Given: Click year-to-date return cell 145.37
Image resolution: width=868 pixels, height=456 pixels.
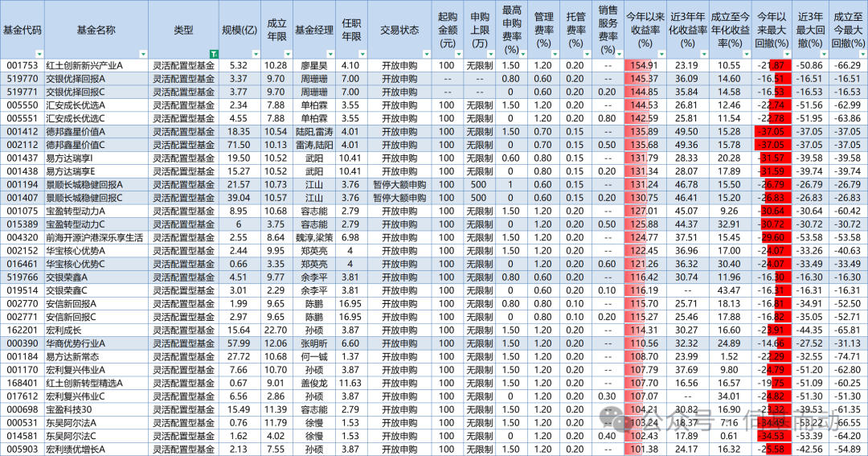Looking at the screenshot, I should 645,79.
